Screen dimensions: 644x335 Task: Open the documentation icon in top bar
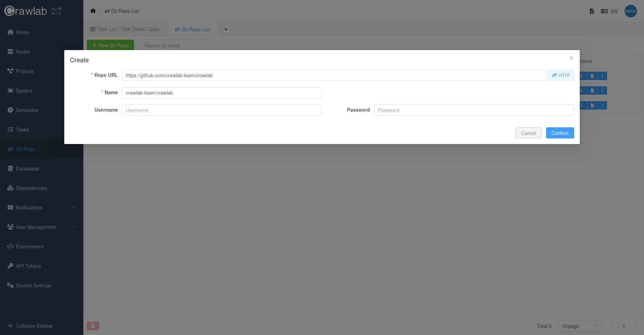[x=592, y=11]
